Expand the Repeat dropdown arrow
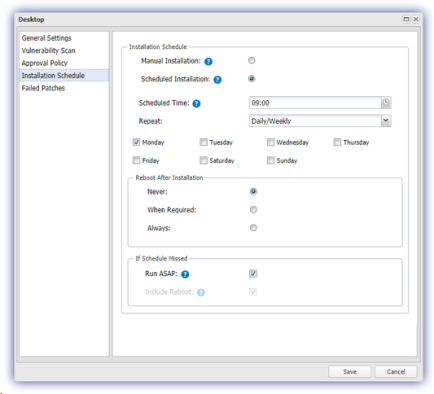Viewport: 434px width, 394px height. tap(386, 121)
